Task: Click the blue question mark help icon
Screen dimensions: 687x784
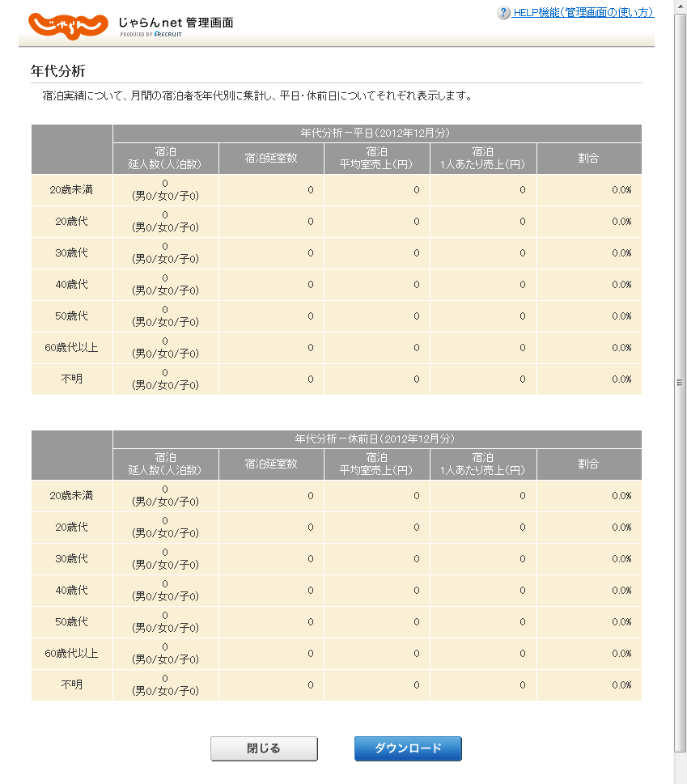Action: (x=504, y=13)
